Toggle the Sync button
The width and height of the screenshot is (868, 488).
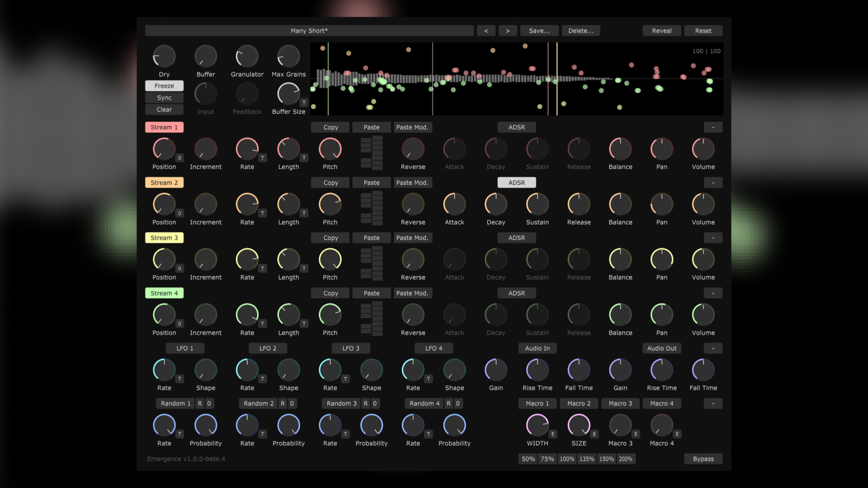(x=164, y=98)
